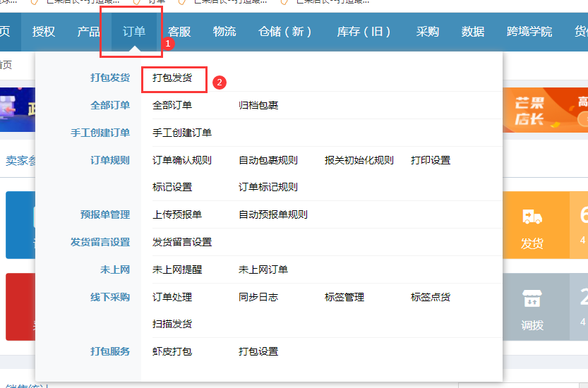
Task: Select the 发货留言设置 category heading
Action: coord(100,242)
